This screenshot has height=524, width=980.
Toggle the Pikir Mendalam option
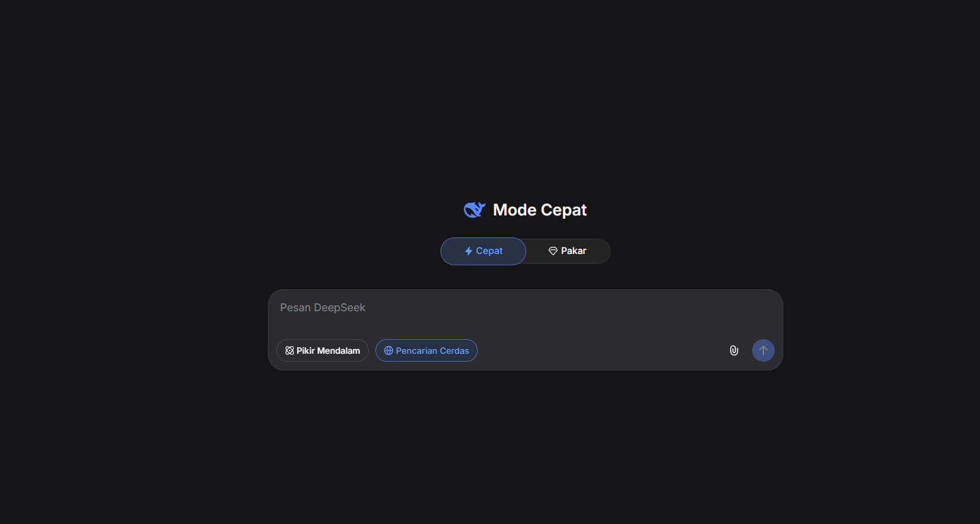322,350
